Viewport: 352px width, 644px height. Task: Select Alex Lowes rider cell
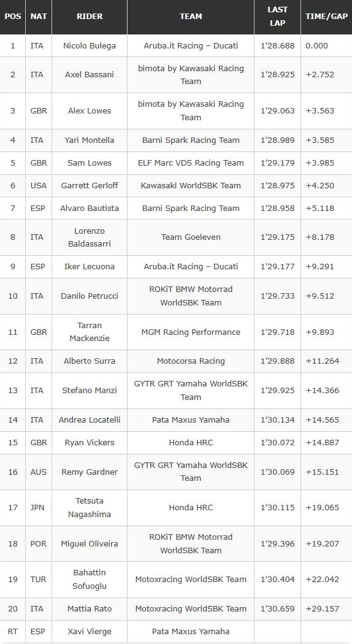pos(90,111)
